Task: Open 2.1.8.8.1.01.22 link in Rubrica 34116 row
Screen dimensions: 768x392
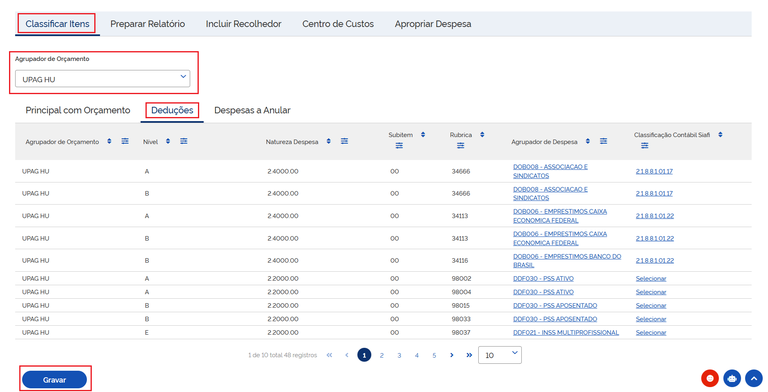Action: (655, 261)
